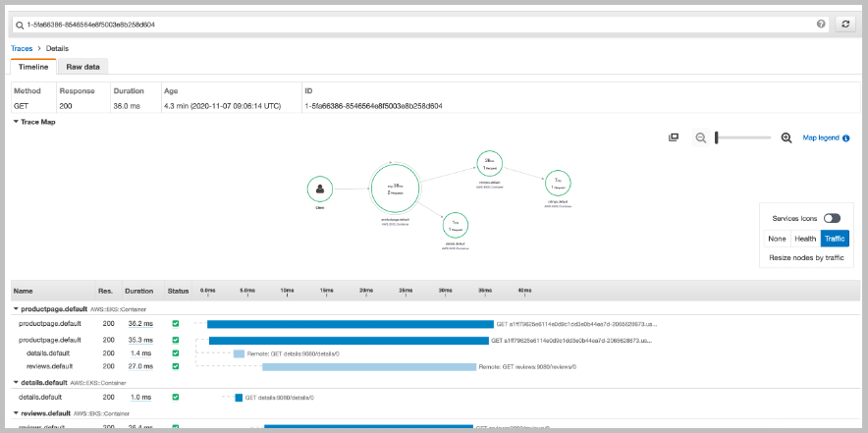Screen dimensions: 868x433
Task: Open the 35.3 ms duration link
Action: pyautogui.click(x=140, y=340)
